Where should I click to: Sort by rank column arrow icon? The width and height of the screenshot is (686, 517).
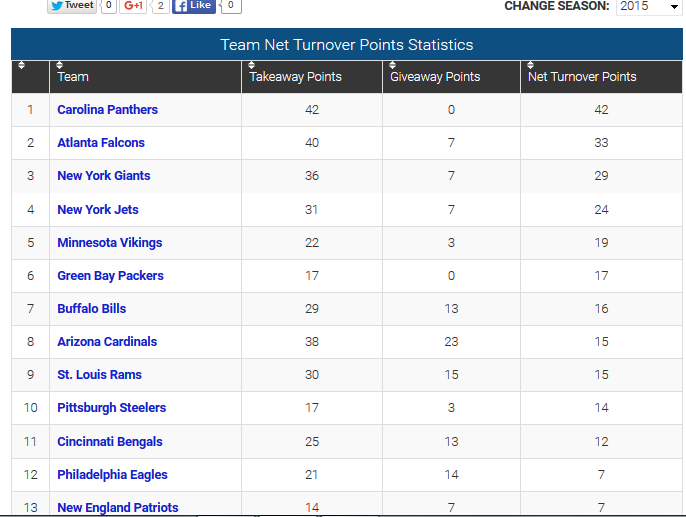[21, 66]
